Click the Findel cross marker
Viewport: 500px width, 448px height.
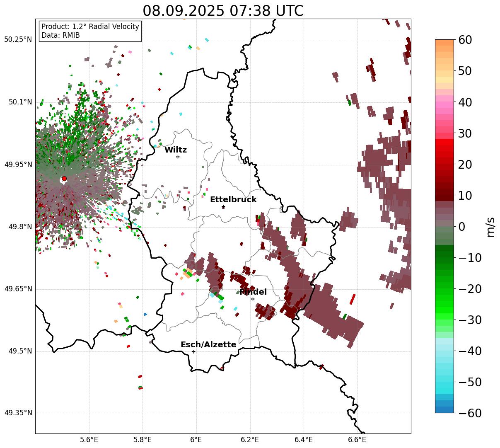click(x=253, y=299)
